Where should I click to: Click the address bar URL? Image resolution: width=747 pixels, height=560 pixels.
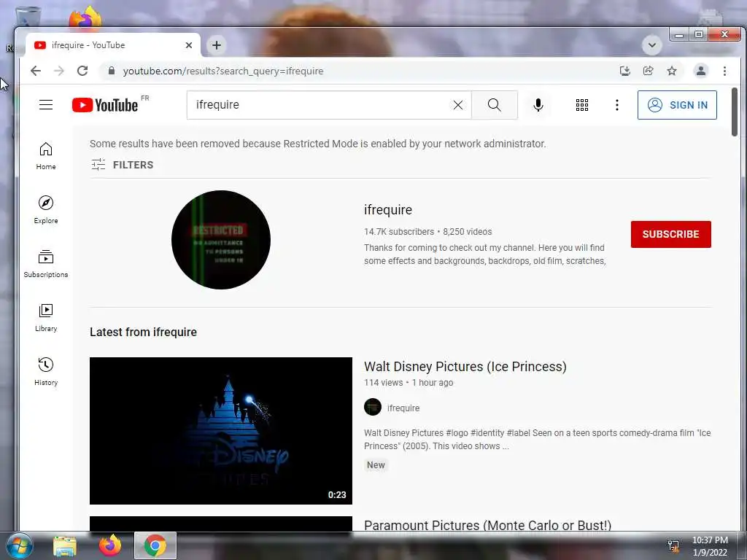point(223,71)
